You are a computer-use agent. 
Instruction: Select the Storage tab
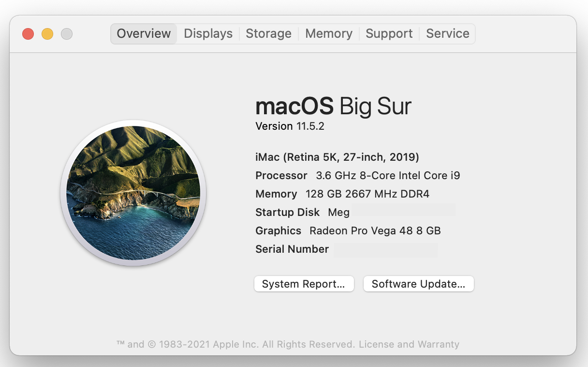268,34
